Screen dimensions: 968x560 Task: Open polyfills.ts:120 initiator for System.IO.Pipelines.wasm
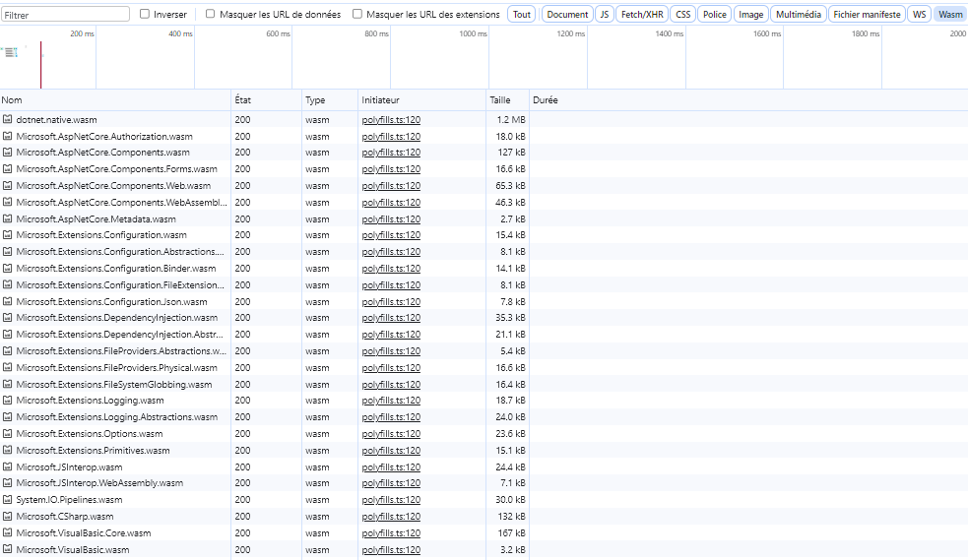[391, 500]
